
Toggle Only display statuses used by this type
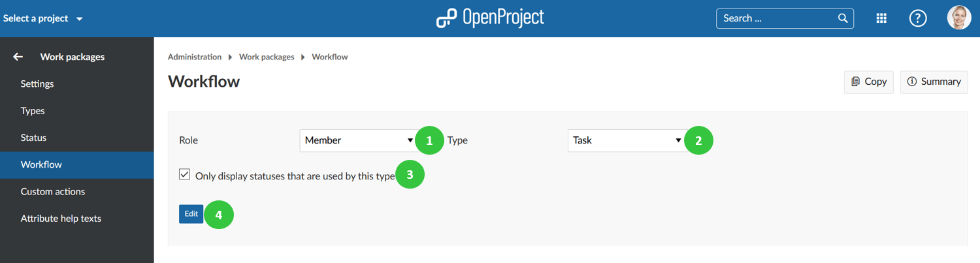pos(185,175)
